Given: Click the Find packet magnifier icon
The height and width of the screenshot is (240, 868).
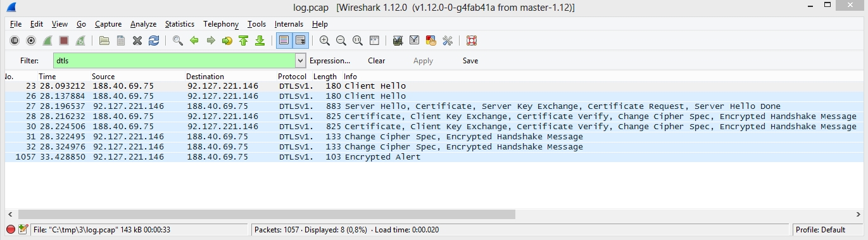Looking at the screenshot, I should click(x=178, y=41).
